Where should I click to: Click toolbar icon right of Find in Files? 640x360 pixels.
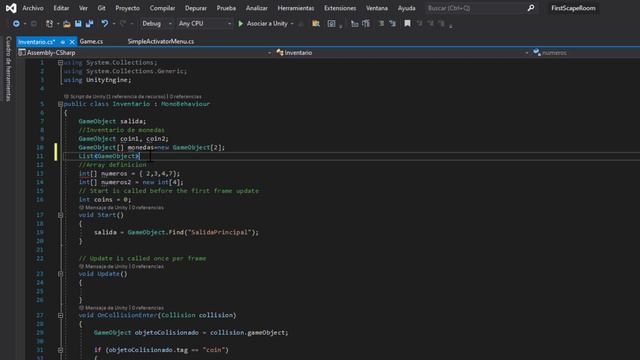tap(331, 24)
